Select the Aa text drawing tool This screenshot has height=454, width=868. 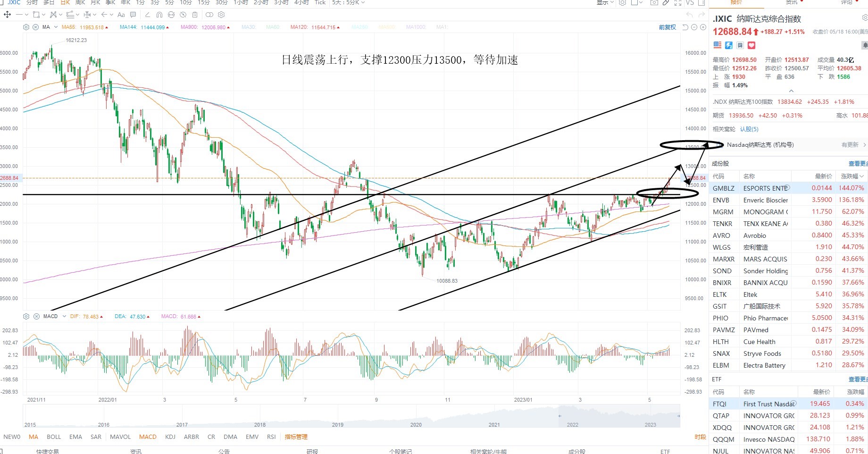point(121,15)
